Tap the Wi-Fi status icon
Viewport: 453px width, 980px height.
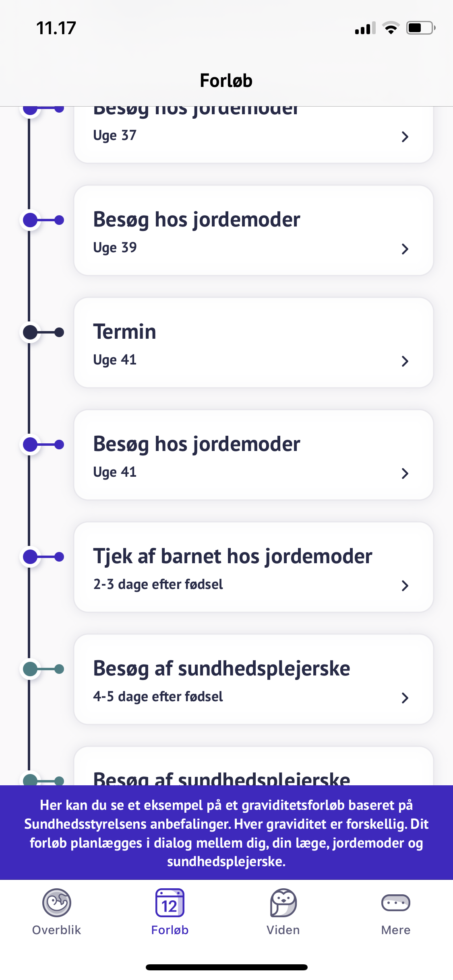[x=391, y=28]
